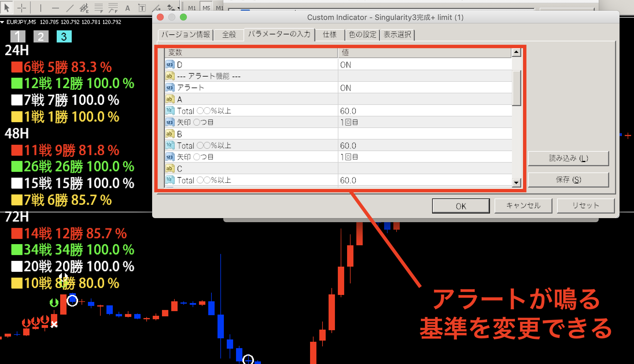Click the 123 icon beside アラート
The width and height of the screenshot is (634, 364).
point(170,88)
